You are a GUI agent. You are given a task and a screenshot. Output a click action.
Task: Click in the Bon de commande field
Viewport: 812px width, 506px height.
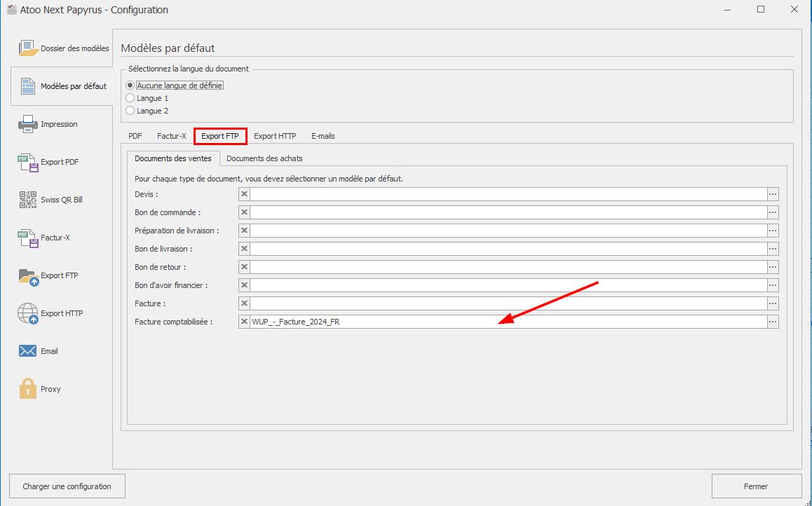[x=508, y=212]
